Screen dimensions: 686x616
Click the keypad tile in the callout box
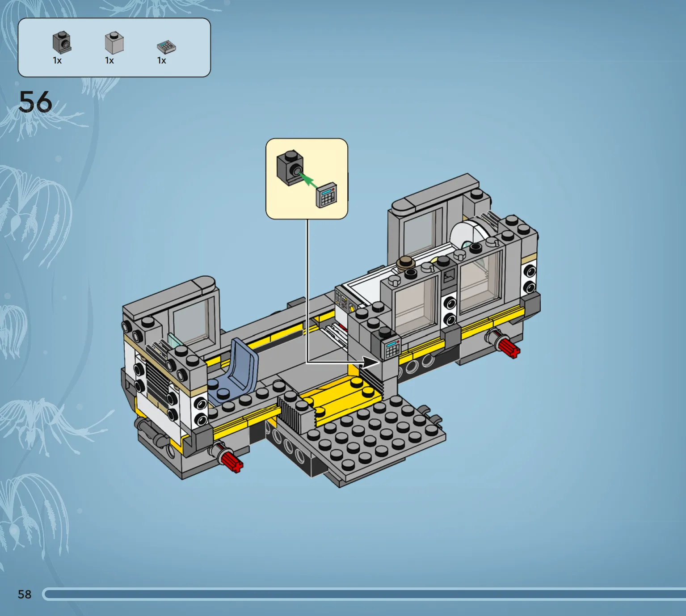coord(327,195)
